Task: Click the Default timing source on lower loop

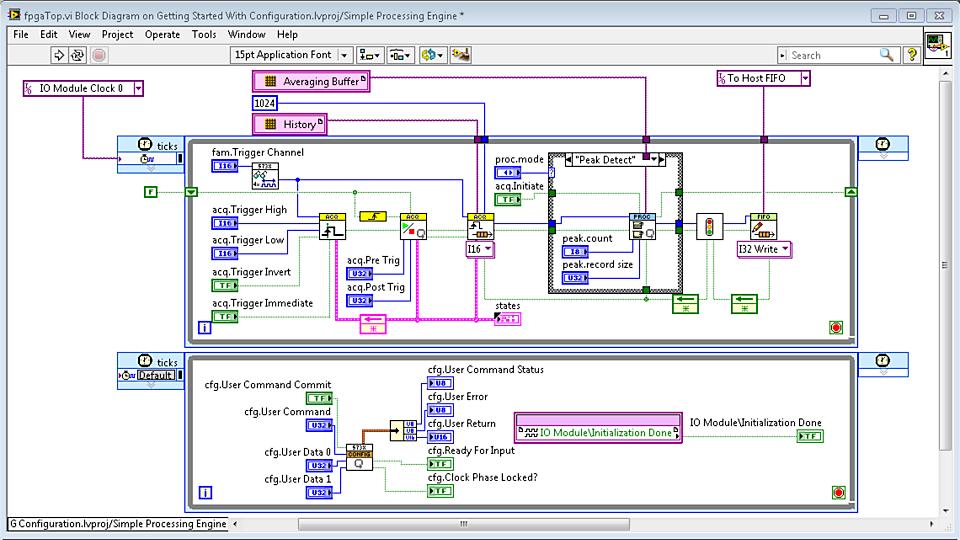Action: [x=155, y=375]
